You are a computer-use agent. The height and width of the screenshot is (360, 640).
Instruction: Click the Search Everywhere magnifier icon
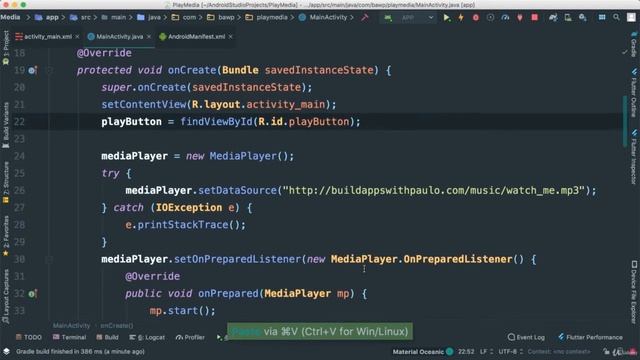(x=616, y=18)
